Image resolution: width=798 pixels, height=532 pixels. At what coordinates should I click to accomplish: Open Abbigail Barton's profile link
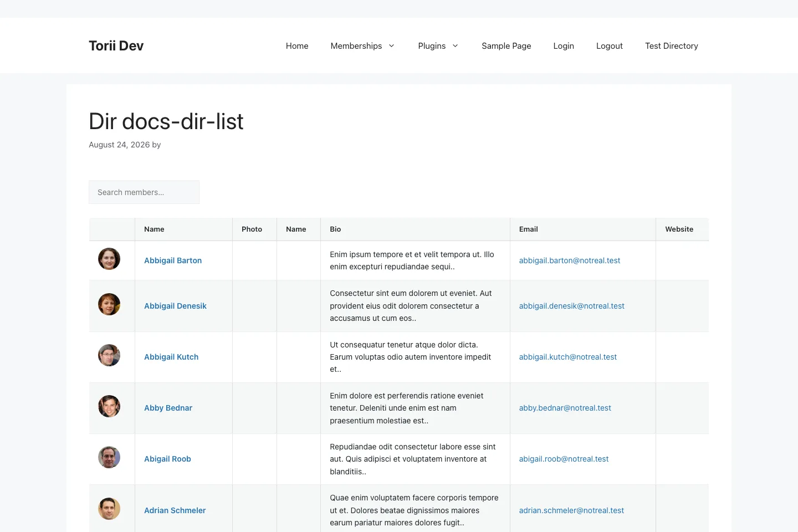point(173,260)
